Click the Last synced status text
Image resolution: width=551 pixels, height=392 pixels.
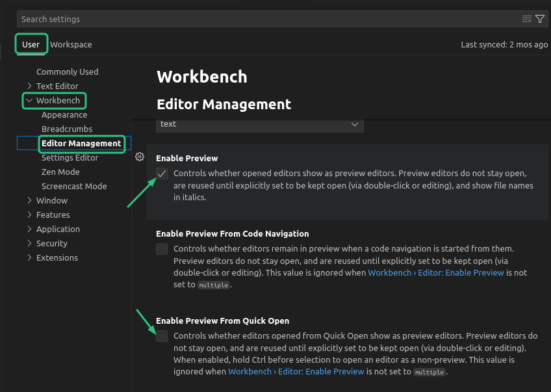click(504, 45)
